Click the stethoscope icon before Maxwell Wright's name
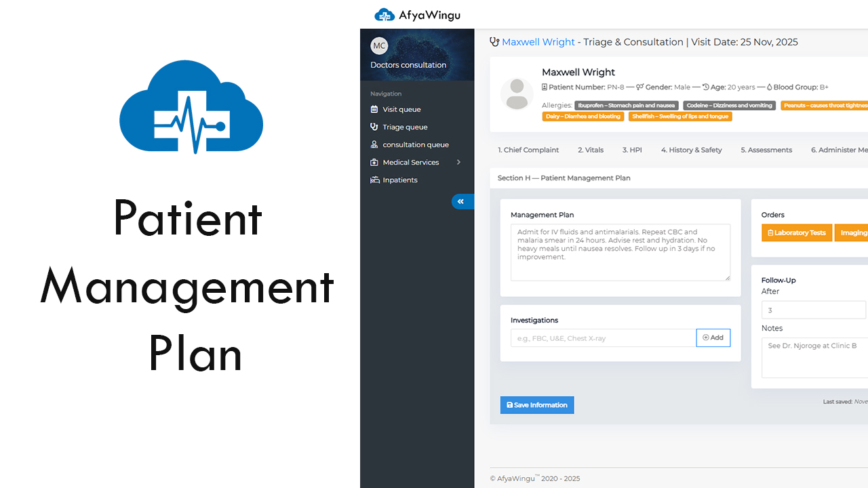 point(494,41)
